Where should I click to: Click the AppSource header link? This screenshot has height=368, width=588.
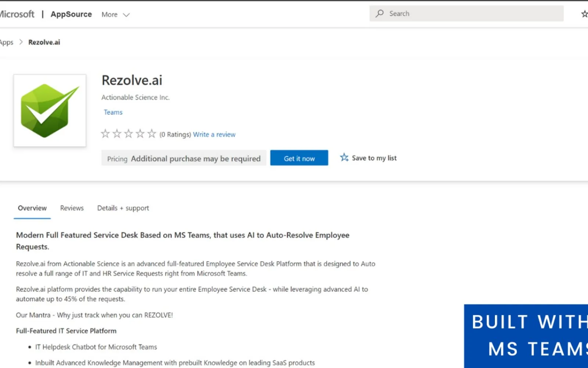click(x=71, y=14)
